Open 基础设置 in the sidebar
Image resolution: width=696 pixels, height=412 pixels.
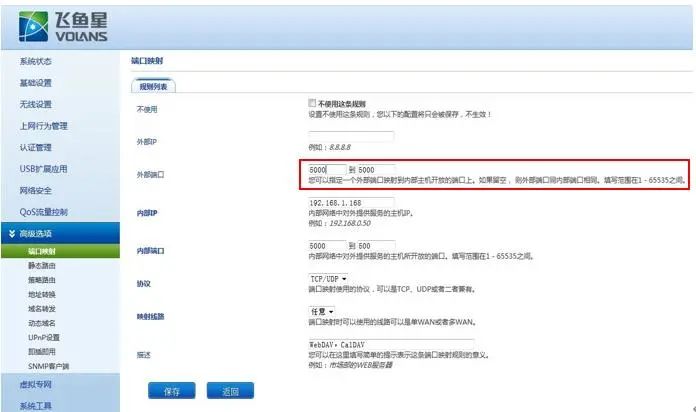(x=36, y=83)
